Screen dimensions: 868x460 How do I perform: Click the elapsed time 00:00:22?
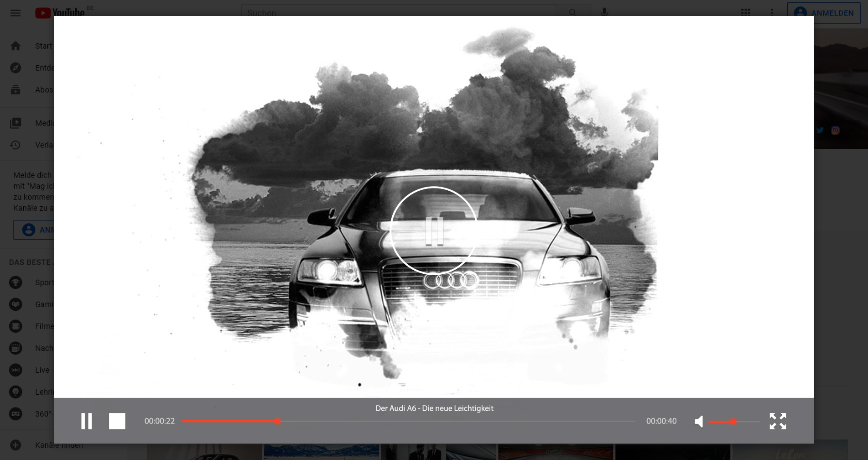pyautogui.click(x=160, y=421)
